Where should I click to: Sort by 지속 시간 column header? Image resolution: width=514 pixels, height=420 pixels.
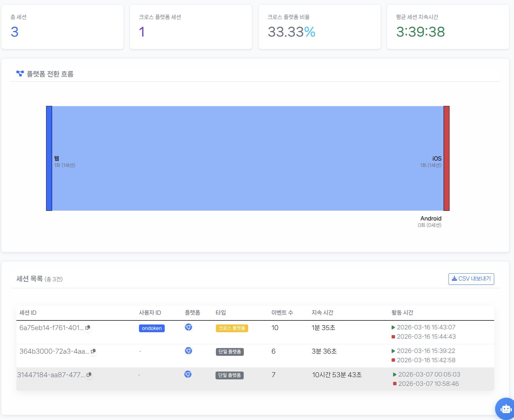point(322,313)
